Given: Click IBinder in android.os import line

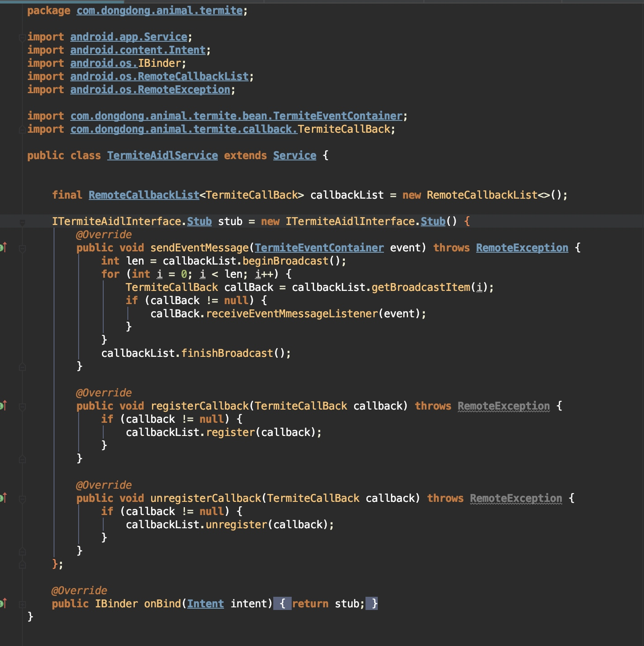Looking at the screenshot, I should pyautogui.click(x=159, y=63).
